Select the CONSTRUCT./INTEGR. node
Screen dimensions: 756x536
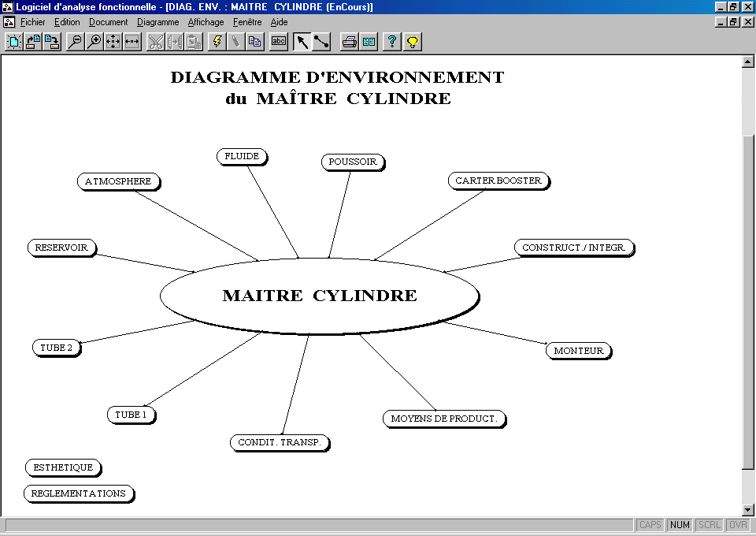point(574,248)
